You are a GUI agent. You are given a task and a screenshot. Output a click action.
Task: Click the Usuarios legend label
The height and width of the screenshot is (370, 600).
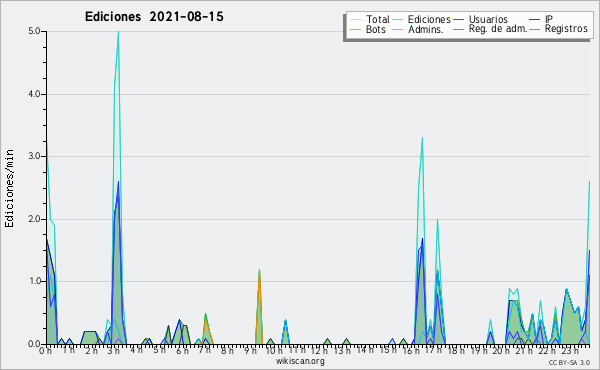(488, 19)
